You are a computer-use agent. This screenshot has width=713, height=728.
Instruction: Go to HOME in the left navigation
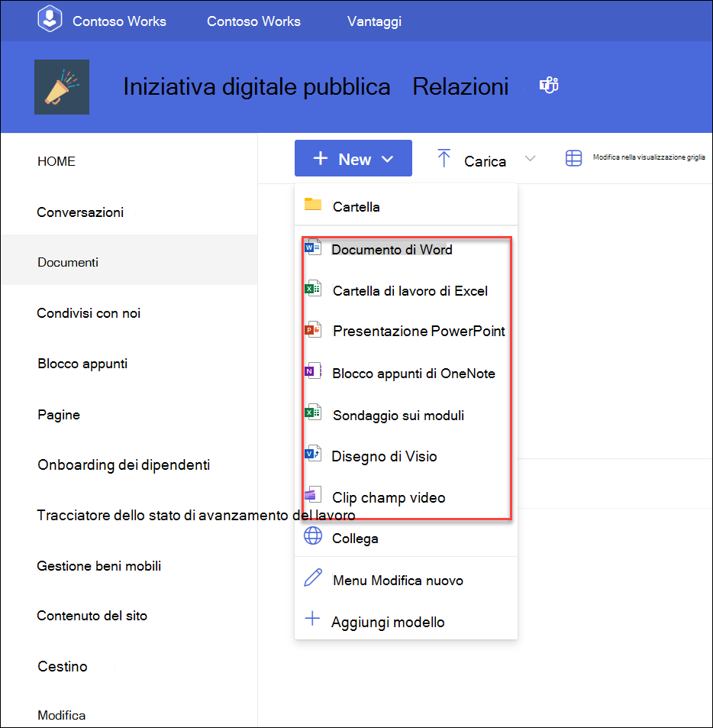click(56, 161)
